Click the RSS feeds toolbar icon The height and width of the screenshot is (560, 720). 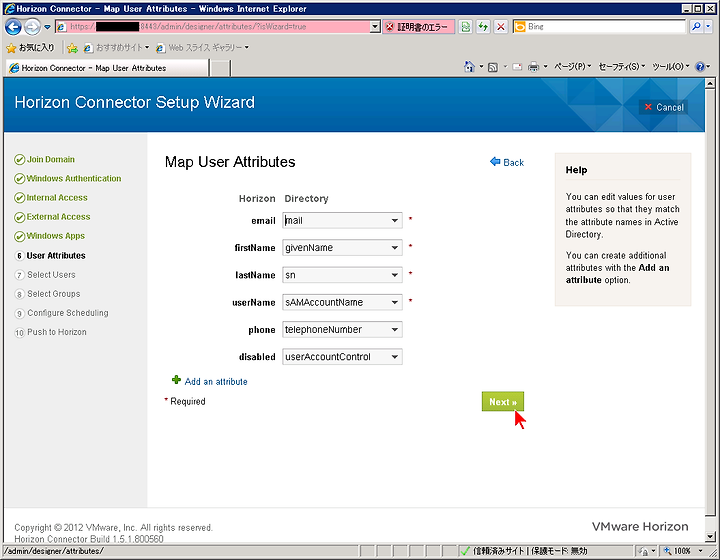click(x=493, y=67)
